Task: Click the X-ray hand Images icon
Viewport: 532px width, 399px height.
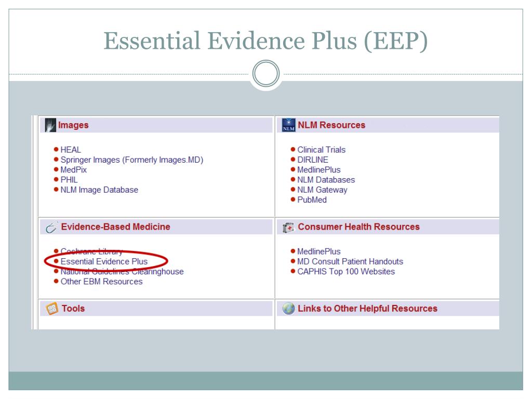Action: click(50, 125)
